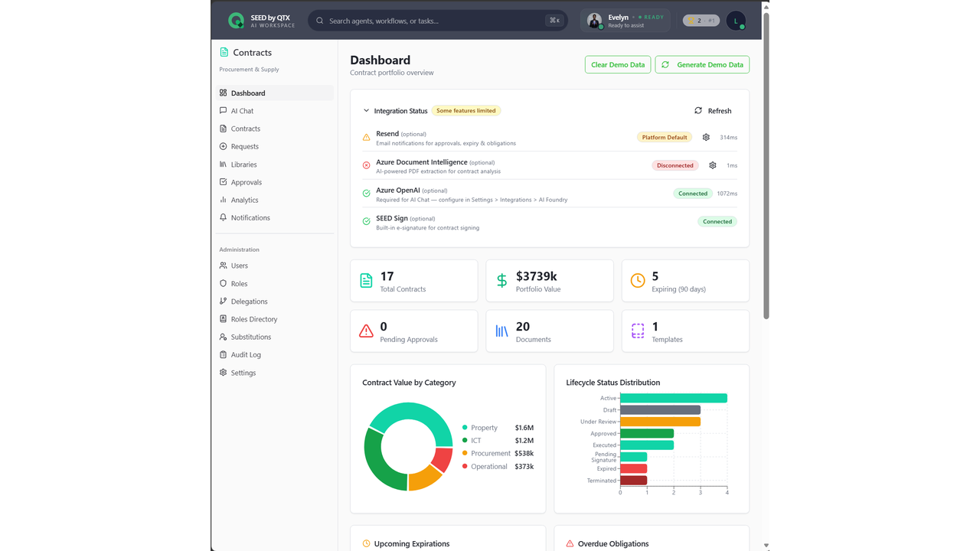Click the Expiring (90 days) clock icon
The width and height of the screenshot is (980, 551).
coord(638,281)
